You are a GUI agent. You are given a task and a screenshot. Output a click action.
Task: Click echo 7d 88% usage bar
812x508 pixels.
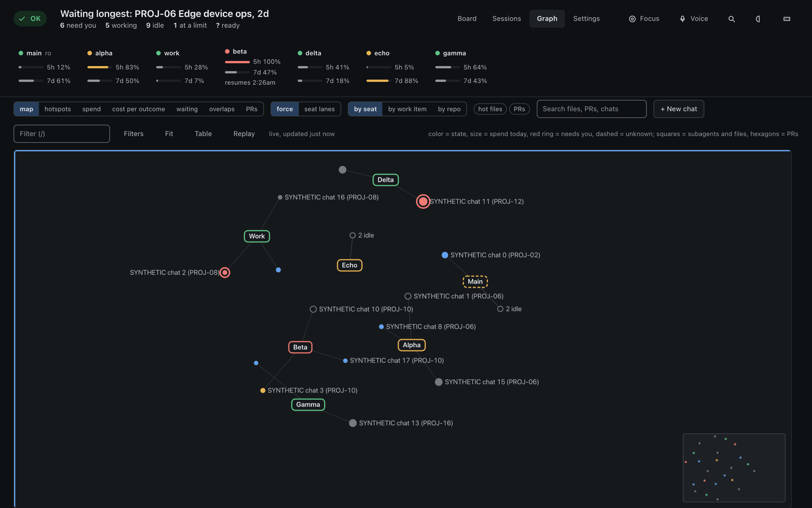[x=379, y=81]
